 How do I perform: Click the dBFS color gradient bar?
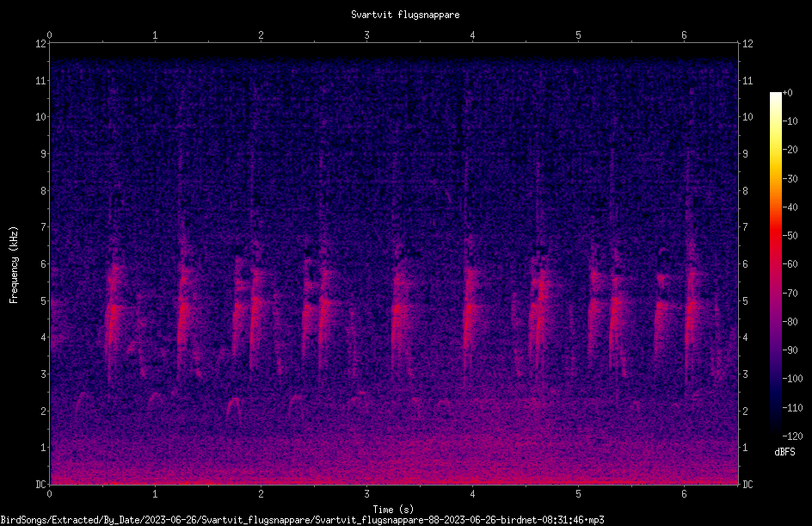[x=775, y=264]
